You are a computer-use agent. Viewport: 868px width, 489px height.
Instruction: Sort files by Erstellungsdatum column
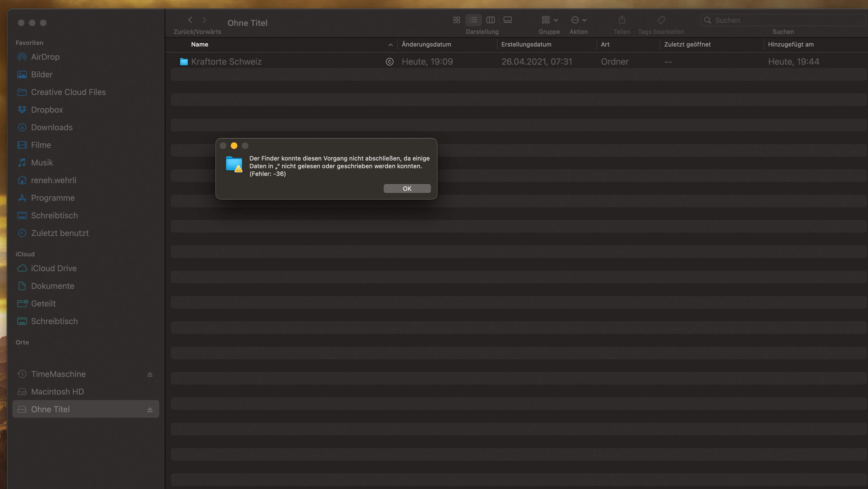coord(526,44)
